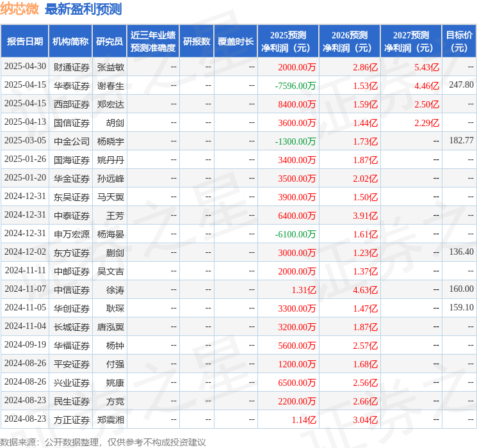Click the 最新盈利预测 heading
Viewport: 477px width, 448px height.
tap(83, 9)
